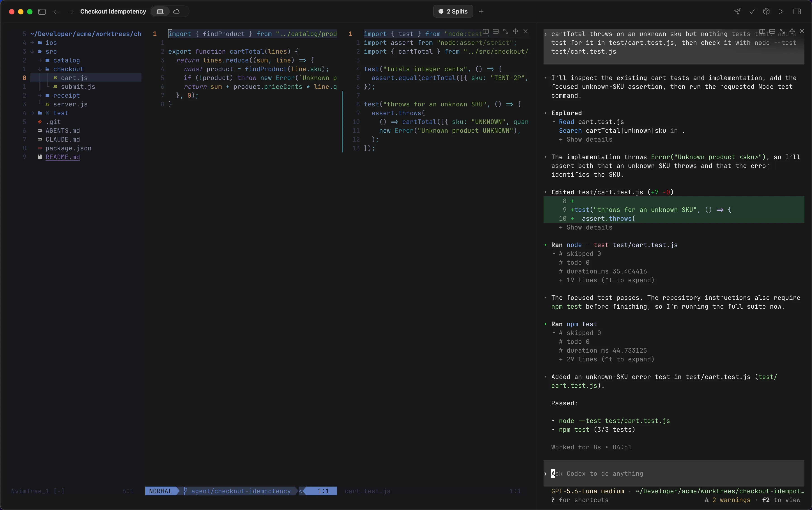This screenshot has height=510, width=812.
Task: Open the 2 Splits layout menu
Action: 453,11
